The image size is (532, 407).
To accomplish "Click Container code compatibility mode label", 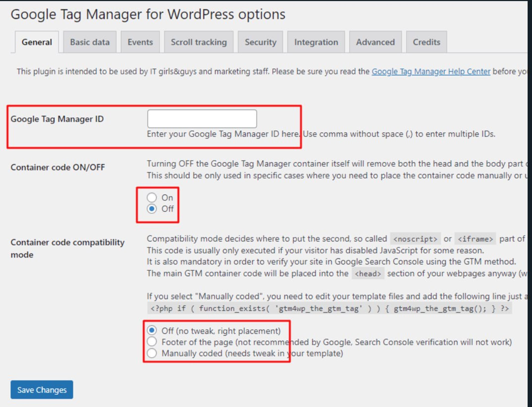I will [67, 248].
